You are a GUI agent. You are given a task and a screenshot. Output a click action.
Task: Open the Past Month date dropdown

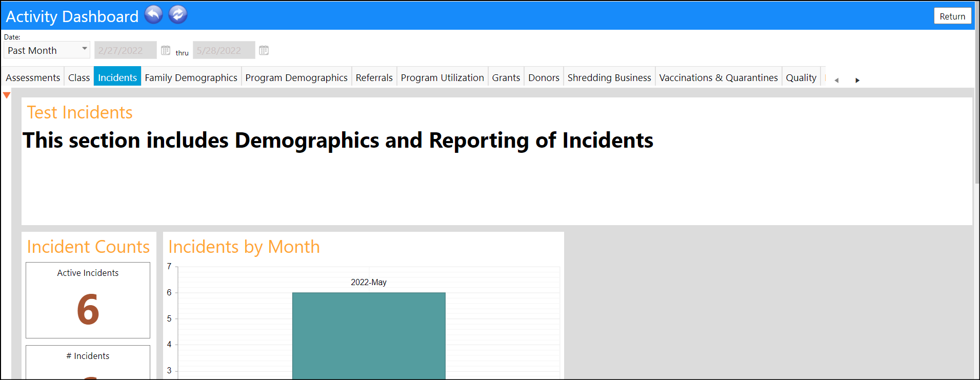[x=47, y=50]
